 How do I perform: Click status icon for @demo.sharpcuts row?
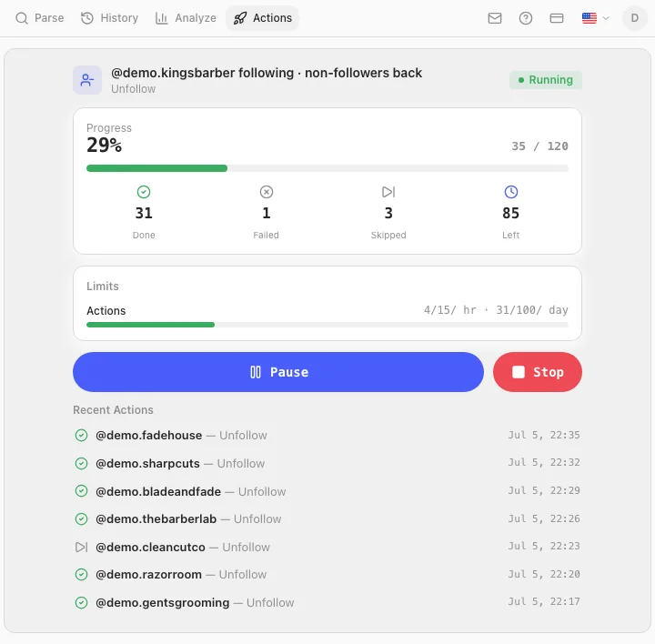point(81,463)
